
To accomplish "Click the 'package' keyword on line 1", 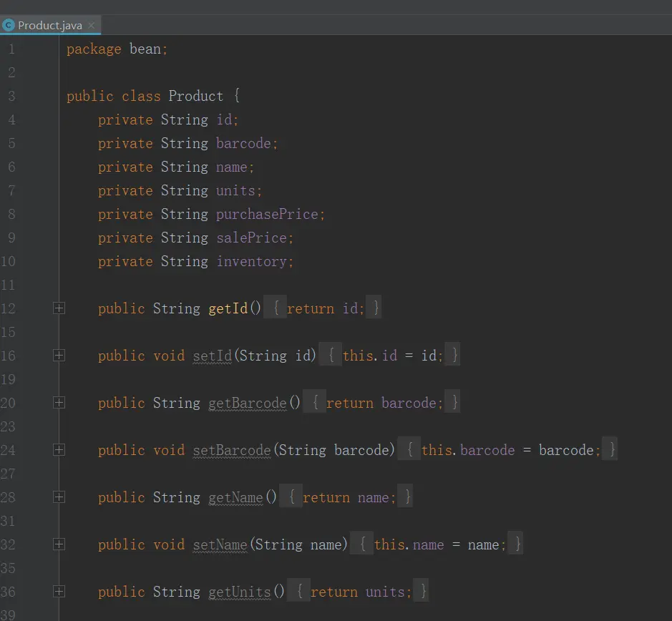I will click(94, 49).
